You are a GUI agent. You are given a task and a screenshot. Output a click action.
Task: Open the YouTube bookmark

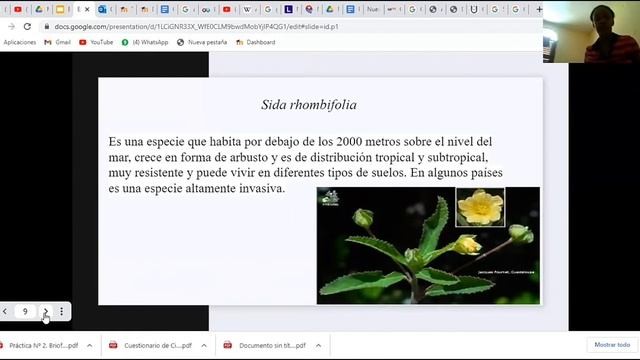tap(96, 42)
